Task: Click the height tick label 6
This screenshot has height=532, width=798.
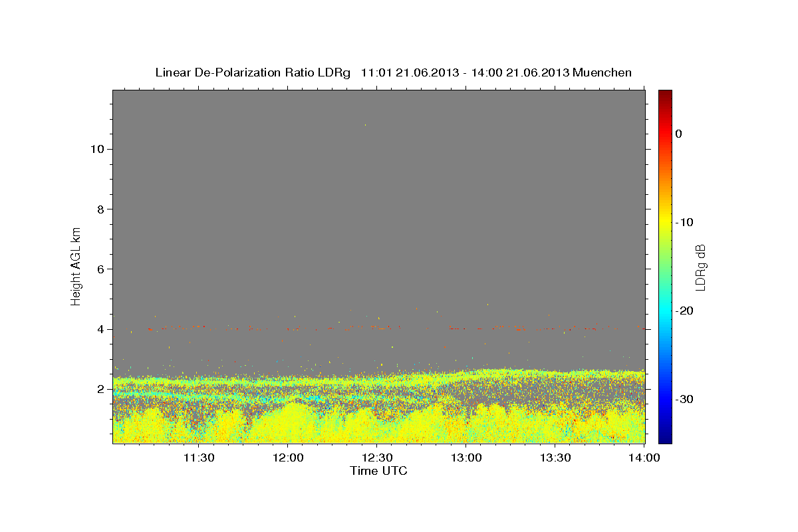Action: click(x=99, y=269)
